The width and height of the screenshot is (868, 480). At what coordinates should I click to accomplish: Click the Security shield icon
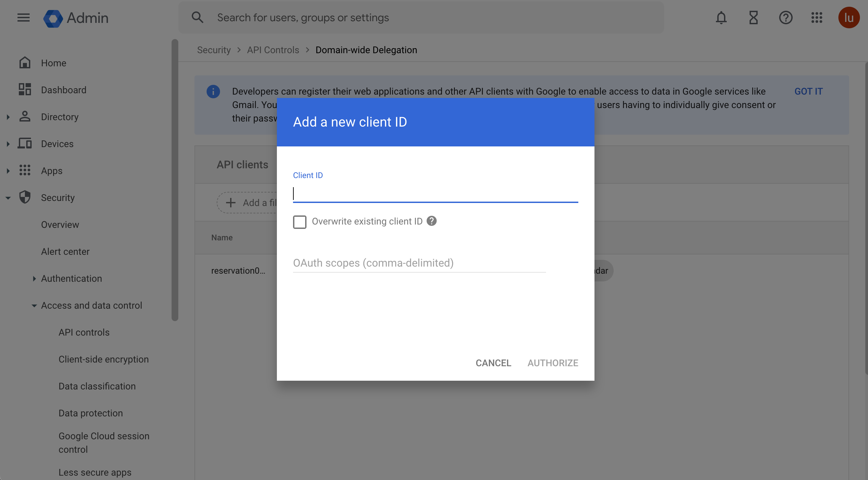point(25,197)
